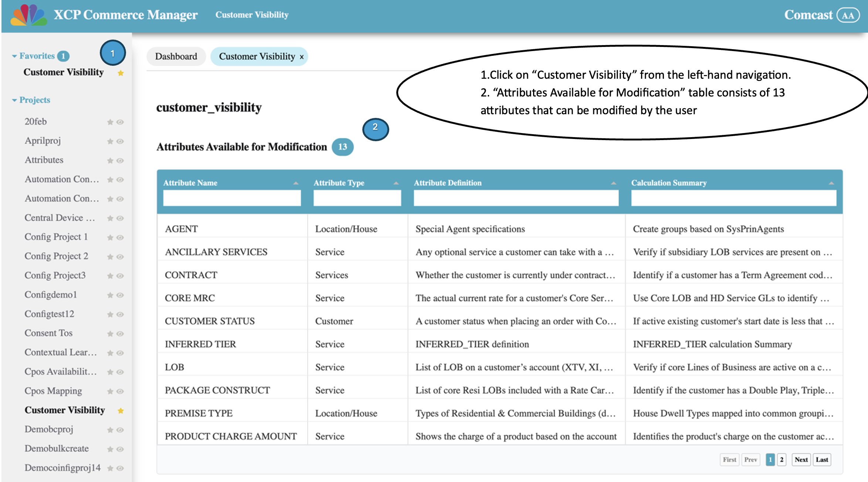Toggle visibility eye for Consent Tos

pos(120,333)
